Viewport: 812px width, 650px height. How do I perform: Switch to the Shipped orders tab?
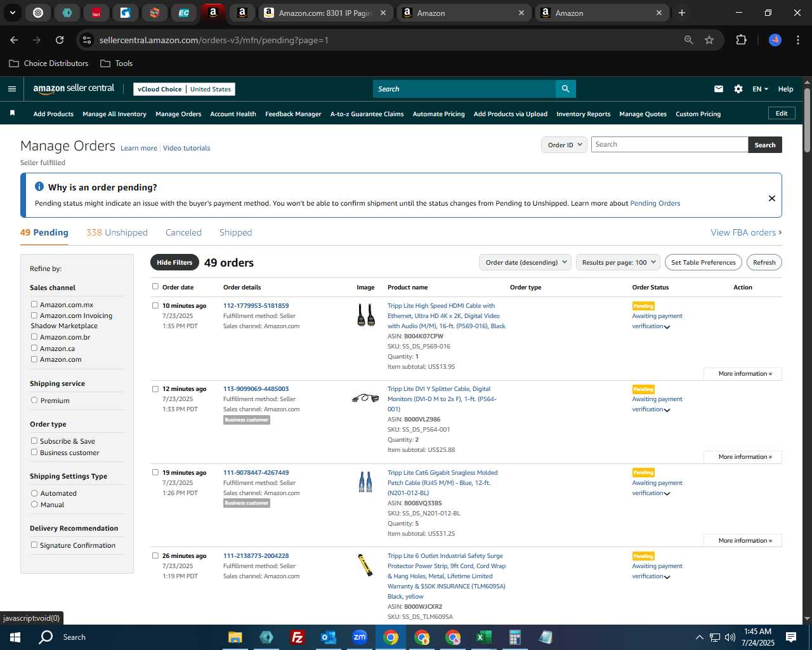(235, 232)
